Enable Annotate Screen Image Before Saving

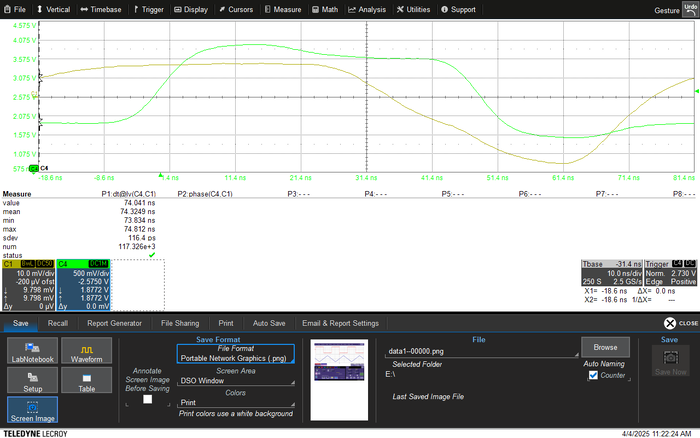tap(148, 399)
